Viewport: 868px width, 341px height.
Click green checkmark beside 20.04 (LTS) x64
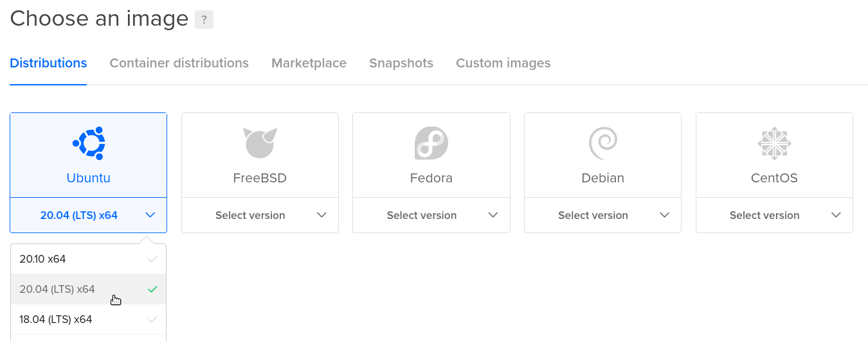[x=152, y=290]
